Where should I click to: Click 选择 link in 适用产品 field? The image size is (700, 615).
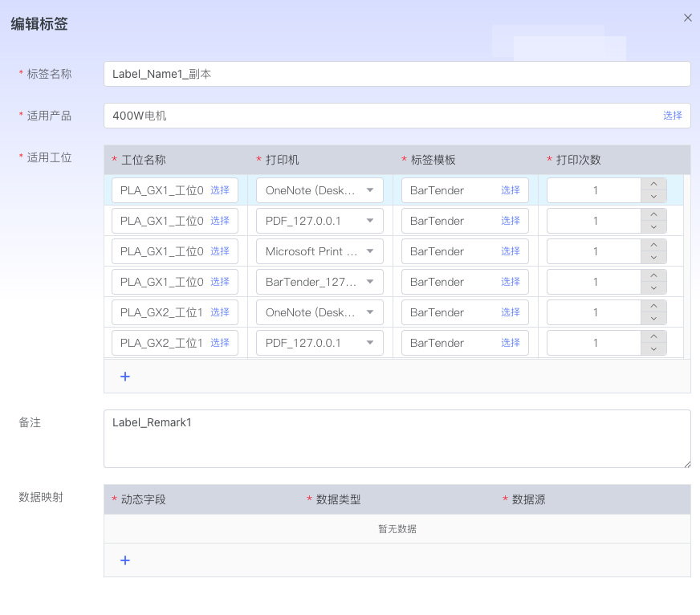point(672,116)
